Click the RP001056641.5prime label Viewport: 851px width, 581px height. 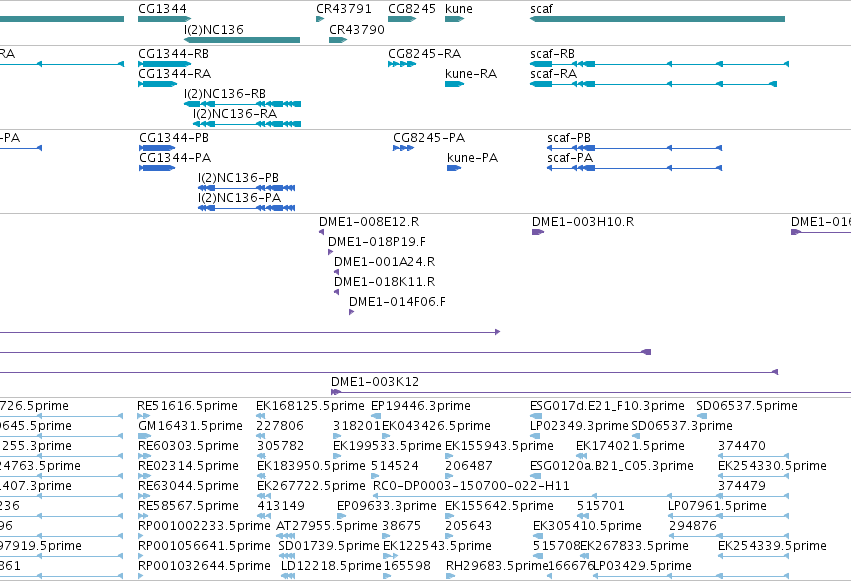(x=204, y=546)
